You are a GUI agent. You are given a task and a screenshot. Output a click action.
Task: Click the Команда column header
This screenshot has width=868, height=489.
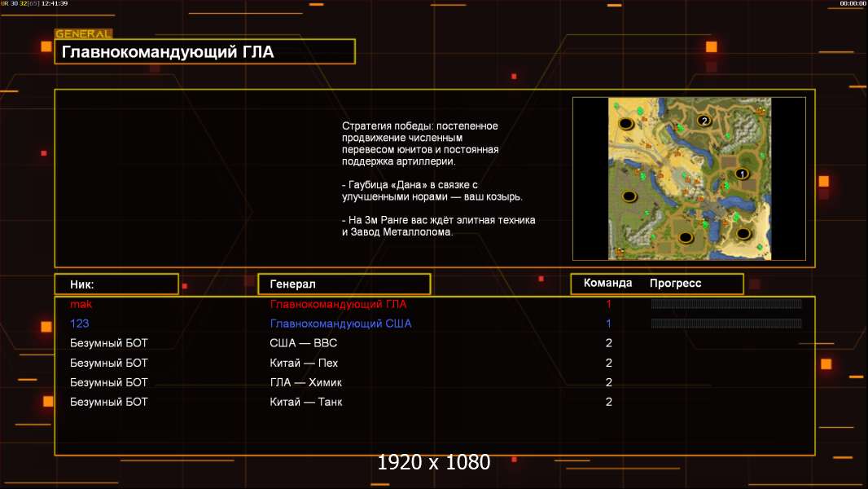(607, 283)
